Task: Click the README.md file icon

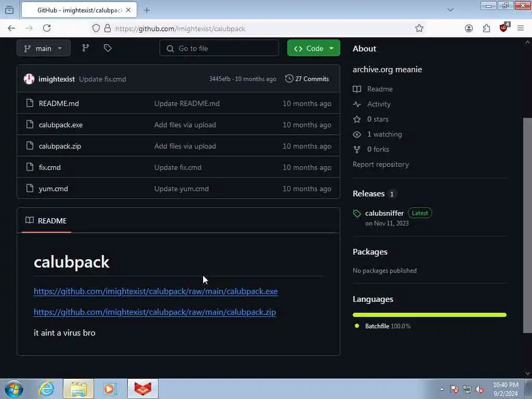Action: click(30, 103)
